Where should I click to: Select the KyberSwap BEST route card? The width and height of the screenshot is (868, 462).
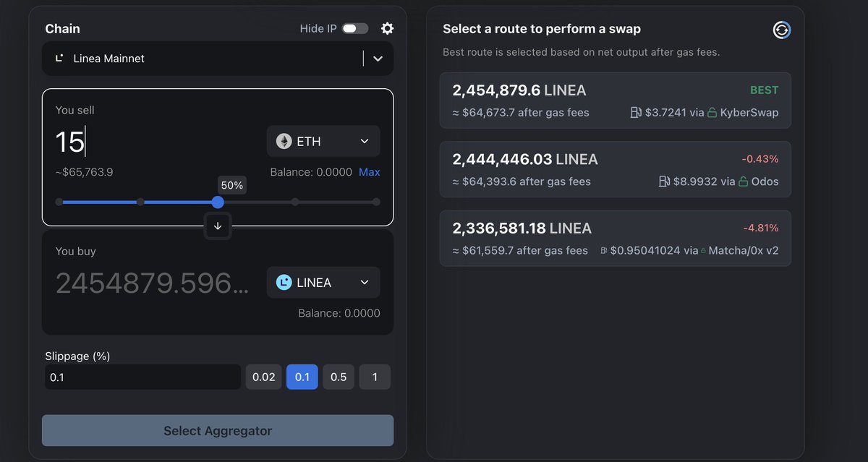[615, 100]
